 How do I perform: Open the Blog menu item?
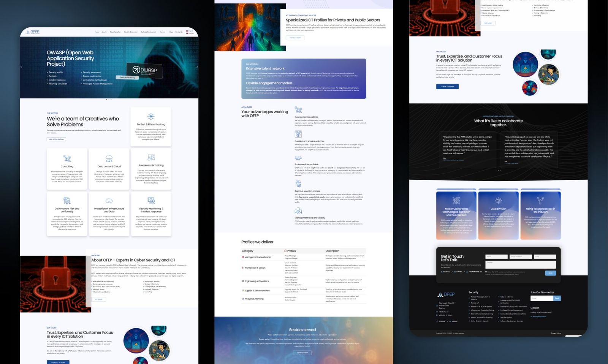(171, 32)
